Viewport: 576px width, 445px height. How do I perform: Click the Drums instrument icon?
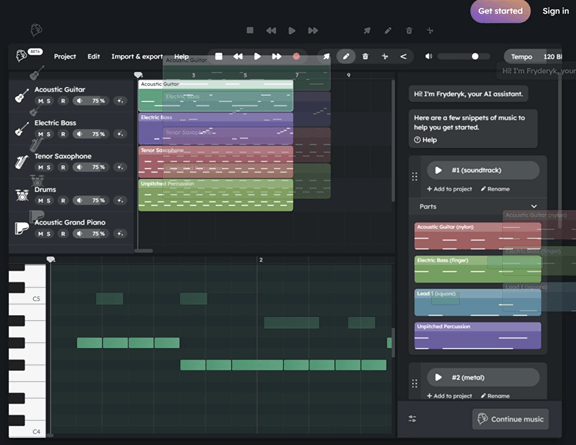tap(22, 195)
